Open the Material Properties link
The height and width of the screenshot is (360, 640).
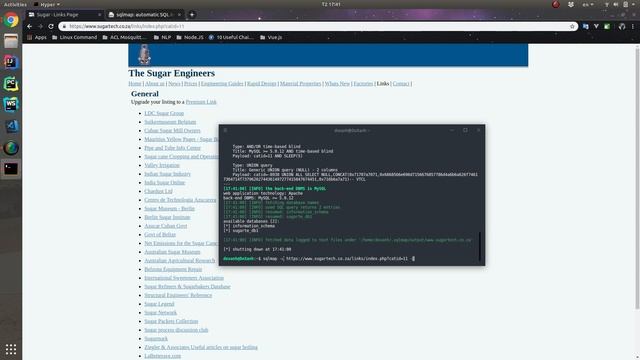[x=300, y=83]
